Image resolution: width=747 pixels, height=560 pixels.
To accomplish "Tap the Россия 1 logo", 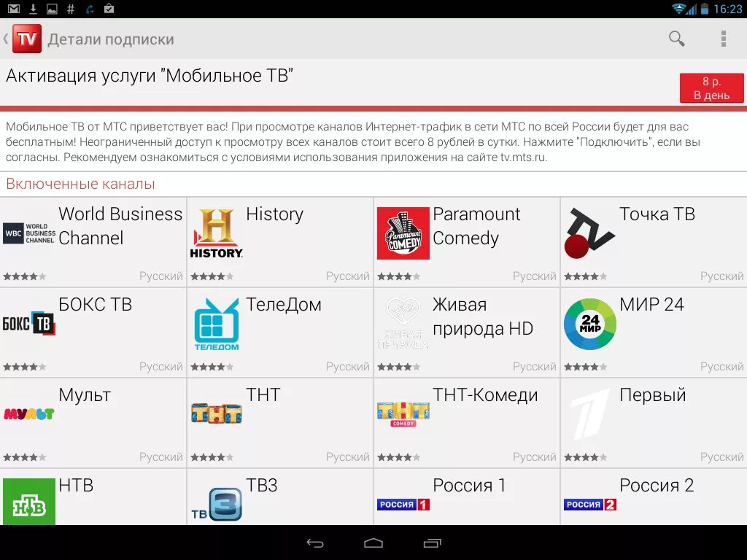I will (403, 505).
